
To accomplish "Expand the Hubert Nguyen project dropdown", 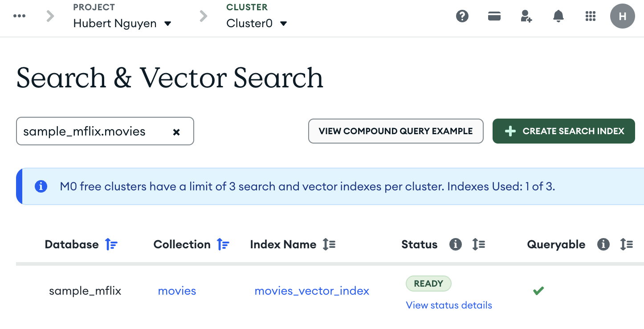I will [167, 24].
